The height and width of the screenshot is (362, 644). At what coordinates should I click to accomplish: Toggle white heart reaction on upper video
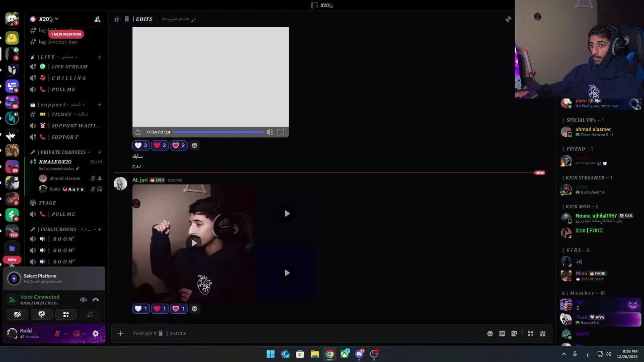click(x=141, y=145)
